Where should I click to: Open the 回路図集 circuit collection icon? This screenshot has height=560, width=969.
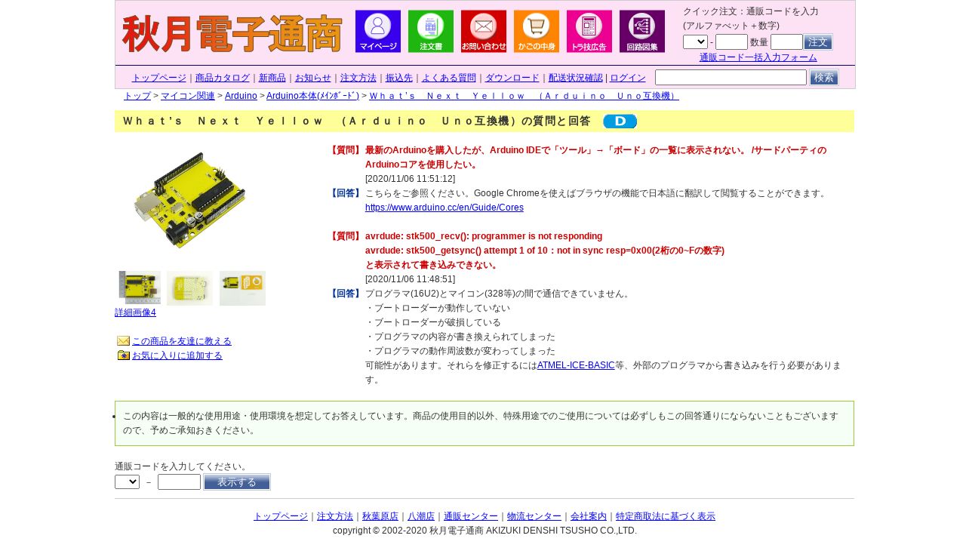(642, 31)
